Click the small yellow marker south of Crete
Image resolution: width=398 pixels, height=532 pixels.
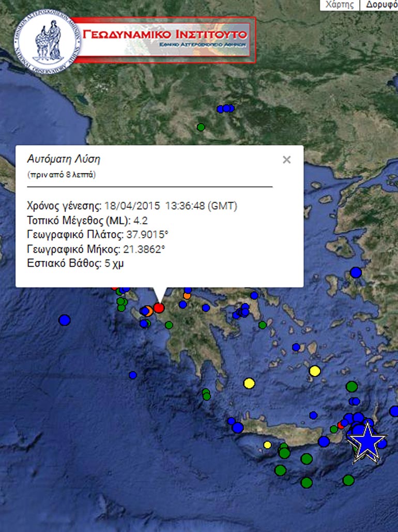click(267, 445)
